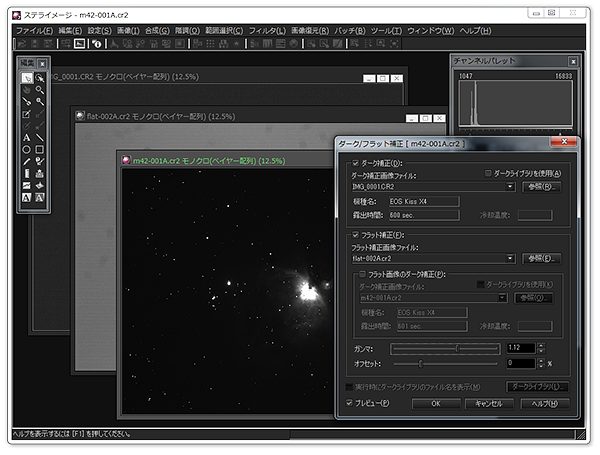Viewport: 600px width, 455px height.
Task: Disable the プレビュー preview checkbox
Action: pyautogui.click(x=349, y=403)
